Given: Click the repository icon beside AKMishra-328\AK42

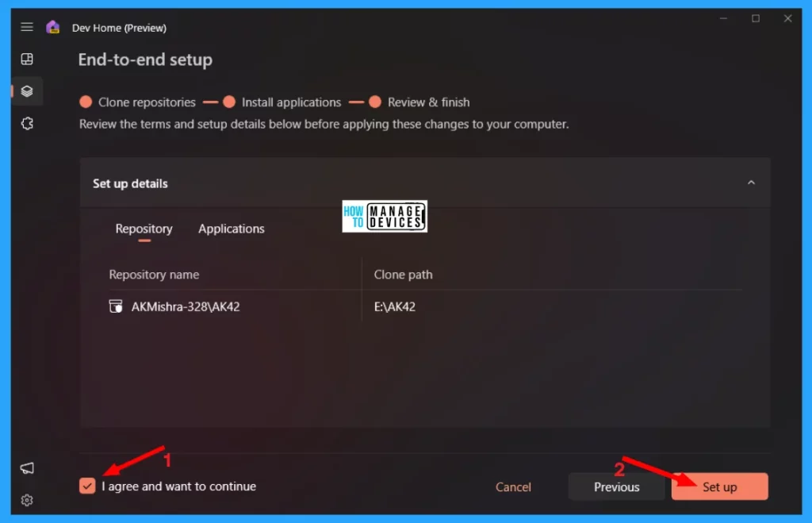Looking at the screenshot, I should 116,306.
